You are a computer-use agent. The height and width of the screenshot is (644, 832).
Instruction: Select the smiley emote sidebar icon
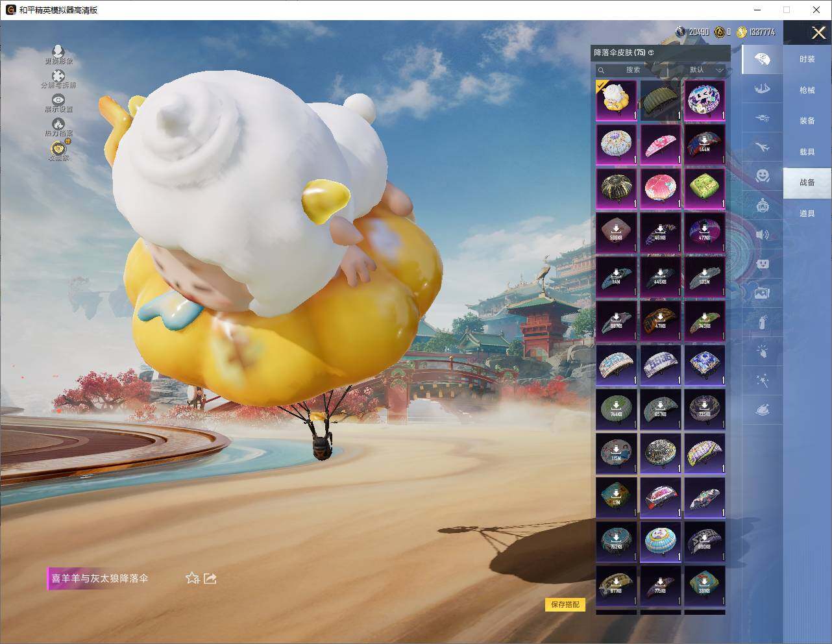(763, 176)
